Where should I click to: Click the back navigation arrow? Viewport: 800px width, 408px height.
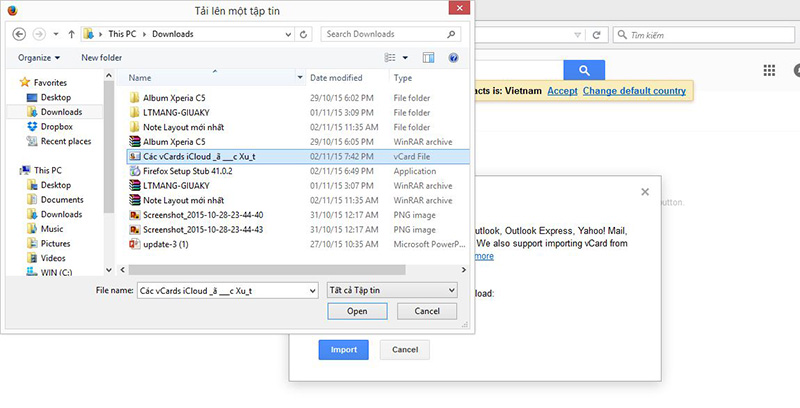pos(19,34)
